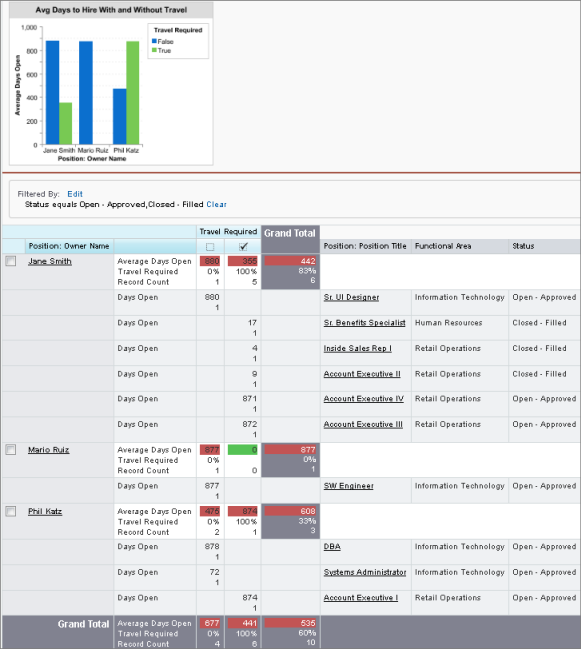Image resolution: width=581 pixels, height=649 pixels.
Task: Open the SW Engineer position
Action: [x=348, y=486]
